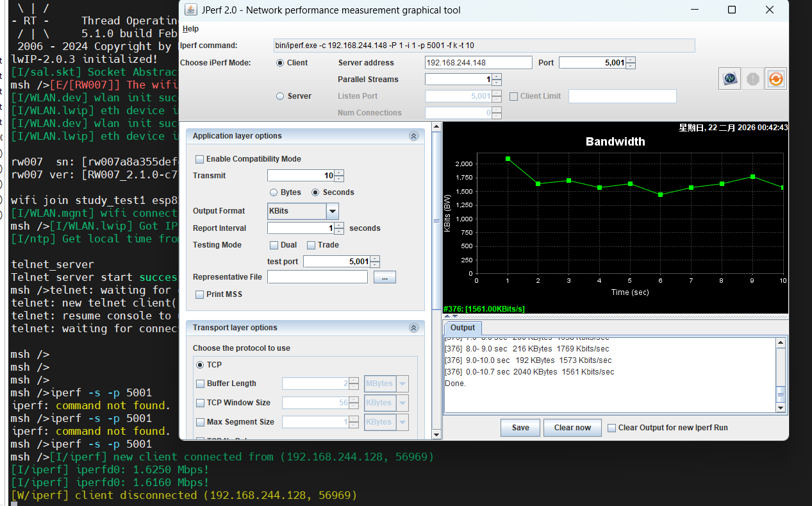Enable TCP Window Size option

(200, 403)
